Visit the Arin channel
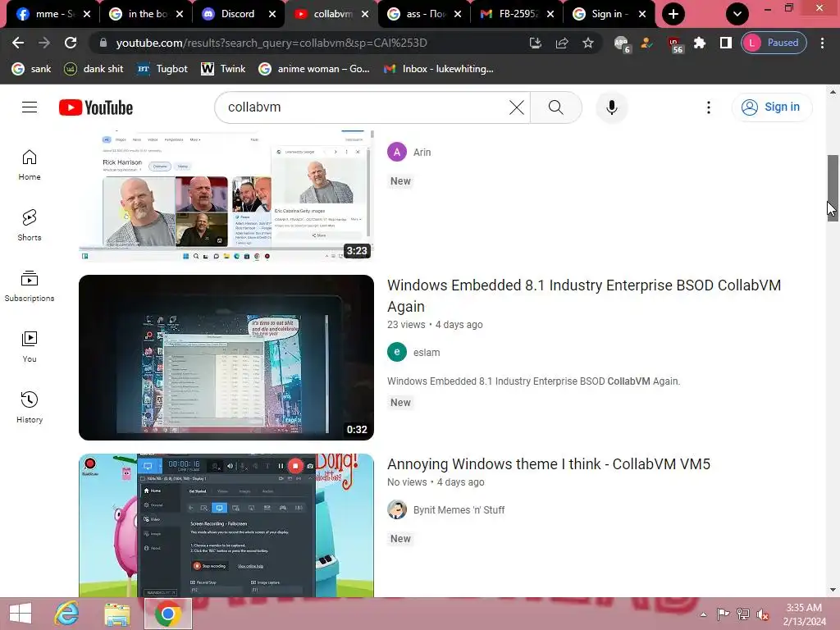Viewport: 840px width, 630px height. 422,152
